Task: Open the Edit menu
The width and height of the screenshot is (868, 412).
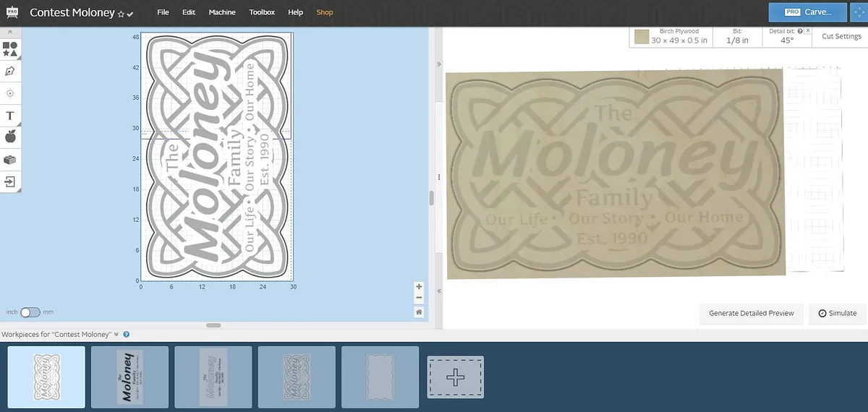Action: point(189,12)
